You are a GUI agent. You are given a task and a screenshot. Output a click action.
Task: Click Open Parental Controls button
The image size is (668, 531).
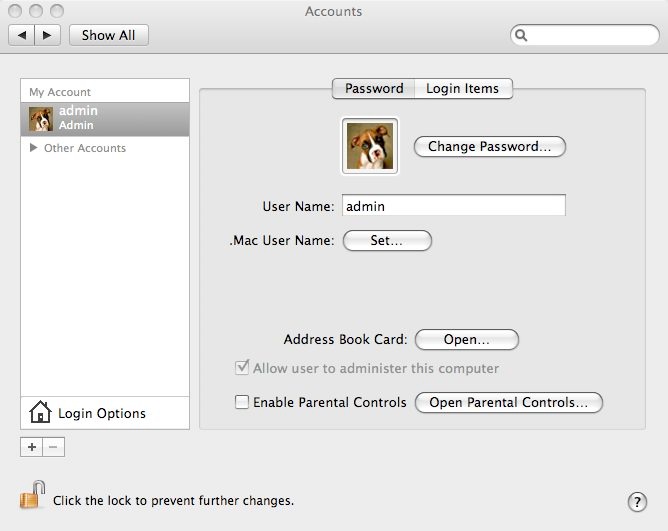(x=509, y=403)
